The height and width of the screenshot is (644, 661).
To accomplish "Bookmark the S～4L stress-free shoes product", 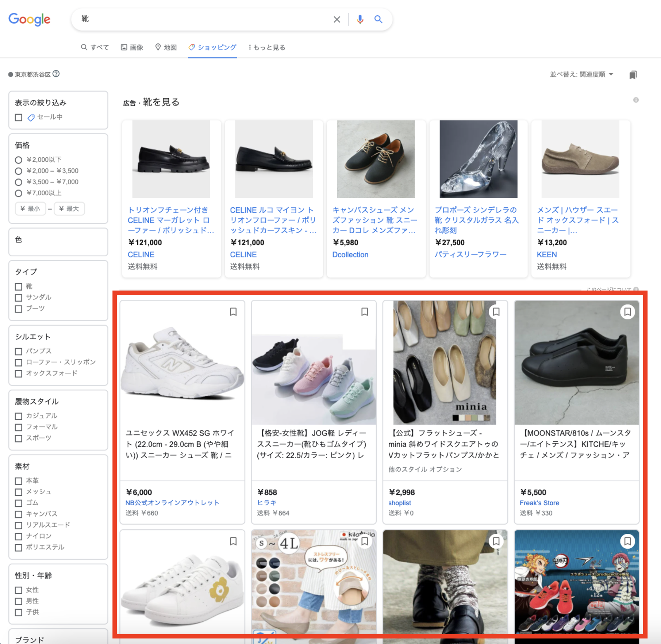I will pos(364,541).
